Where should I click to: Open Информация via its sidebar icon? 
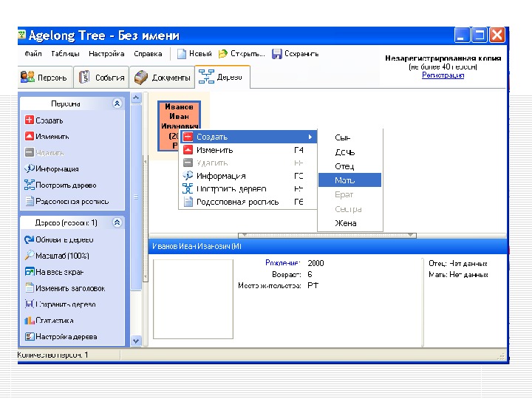[x=29, y=168]
